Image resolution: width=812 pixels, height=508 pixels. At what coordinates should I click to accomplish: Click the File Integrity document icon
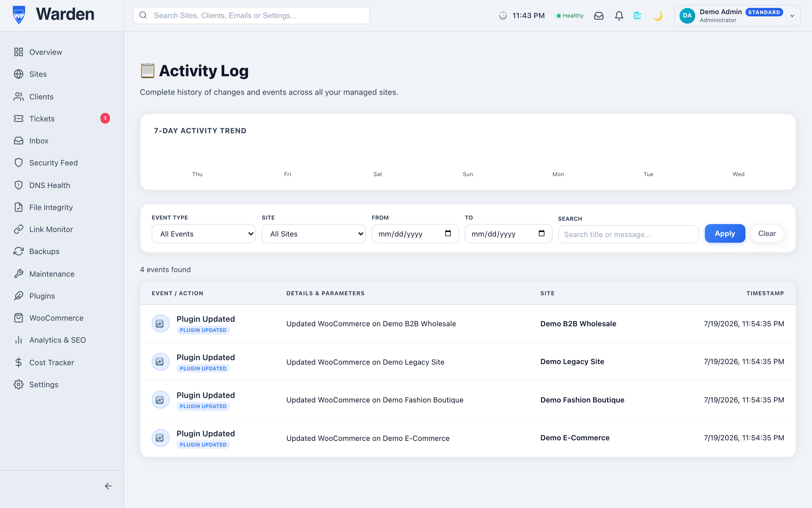coord(18,207)
